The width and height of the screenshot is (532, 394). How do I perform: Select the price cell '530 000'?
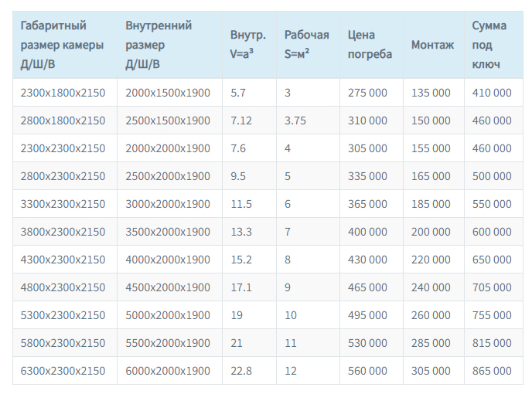pyautogui.click(x=371, y=343)
